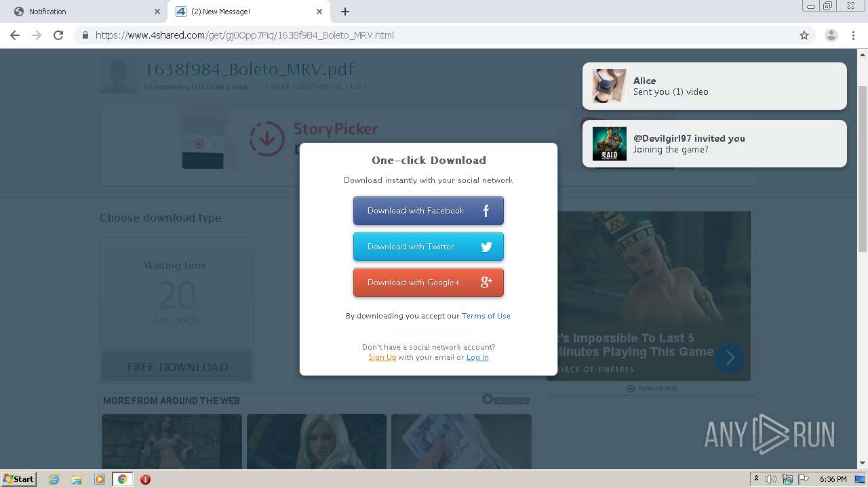Click the uploader avatar placeholder image
Screen dimensions: 868x488
119,75
